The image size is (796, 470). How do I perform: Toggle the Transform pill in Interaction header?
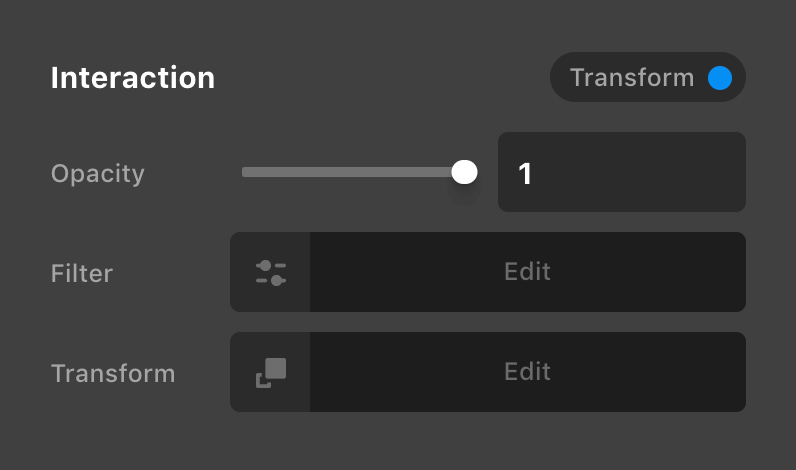(647, 78)
